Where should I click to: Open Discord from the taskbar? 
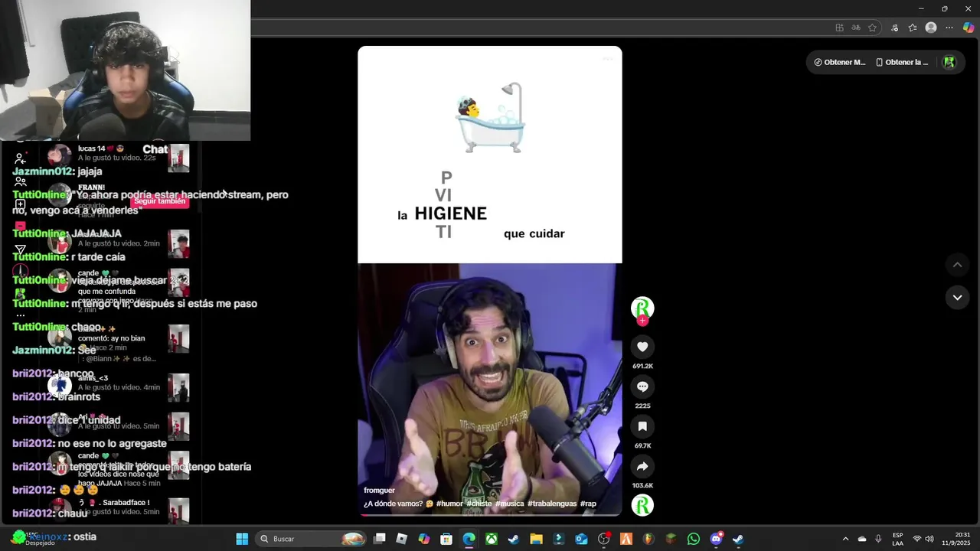tap(716, 539)
